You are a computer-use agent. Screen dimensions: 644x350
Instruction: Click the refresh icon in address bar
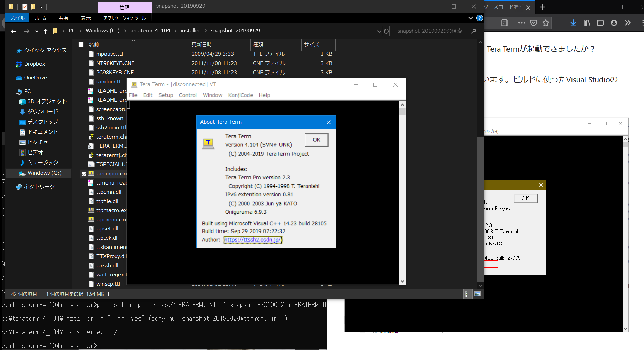tap(386, 31)
